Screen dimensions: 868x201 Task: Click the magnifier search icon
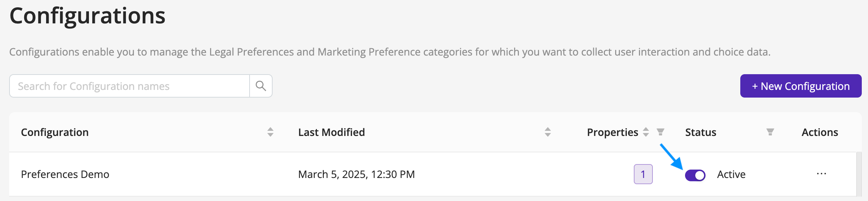tap(261, 86)
